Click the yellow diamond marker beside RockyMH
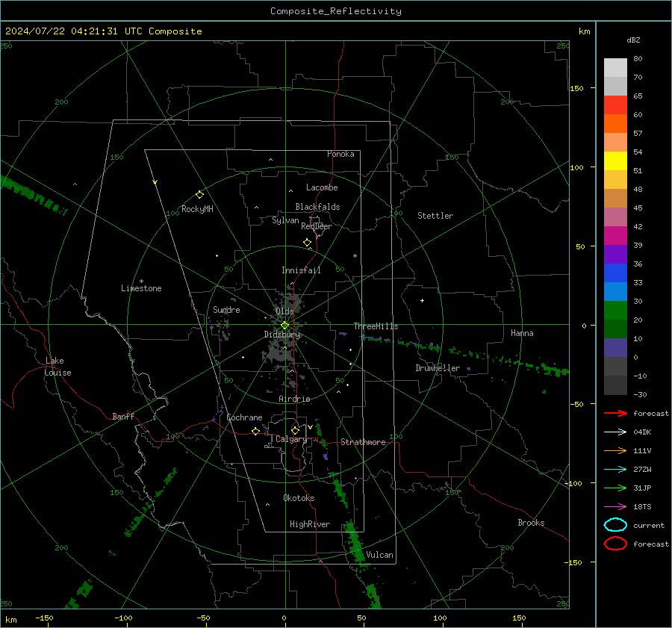 (x=199, y=195)
